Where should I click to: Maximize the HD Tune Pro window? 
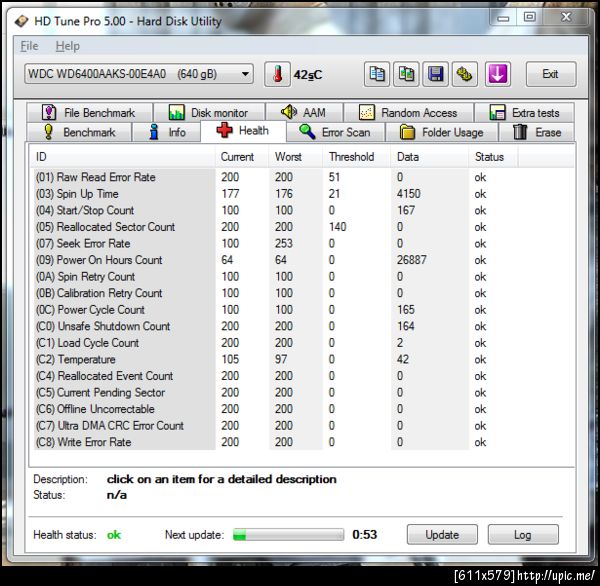[530, 17]
